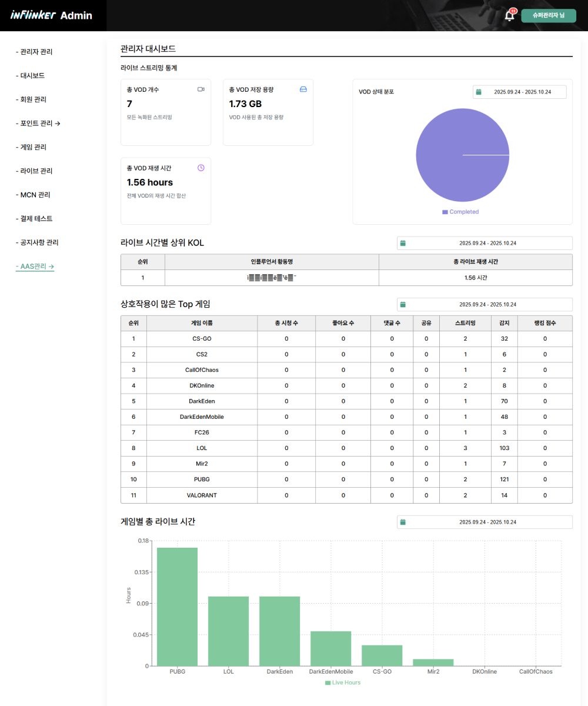Open the 회원 관리 menu

33,99
